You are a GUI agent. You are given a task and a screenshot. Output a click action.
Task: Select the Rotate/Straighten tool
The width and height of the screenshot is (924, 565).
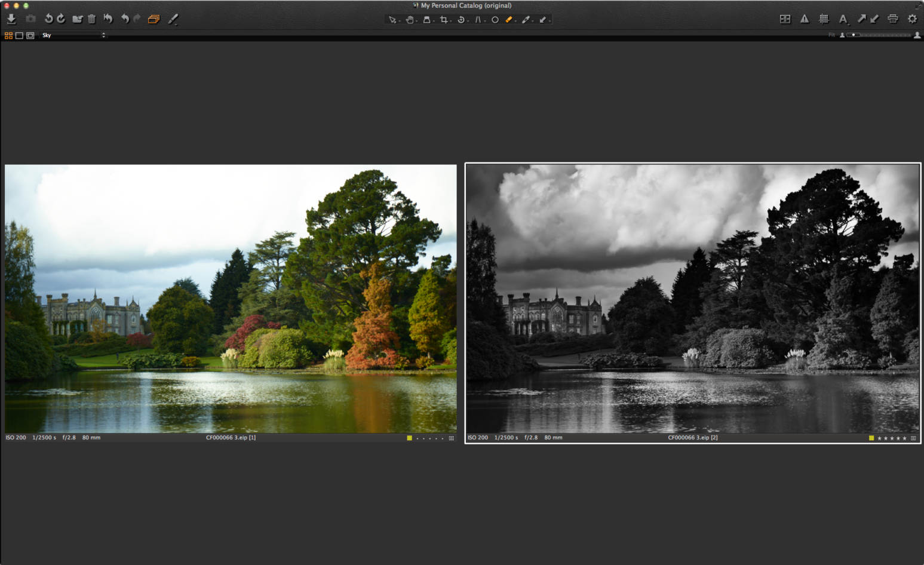pyautogui.click(x=462, y=19)
